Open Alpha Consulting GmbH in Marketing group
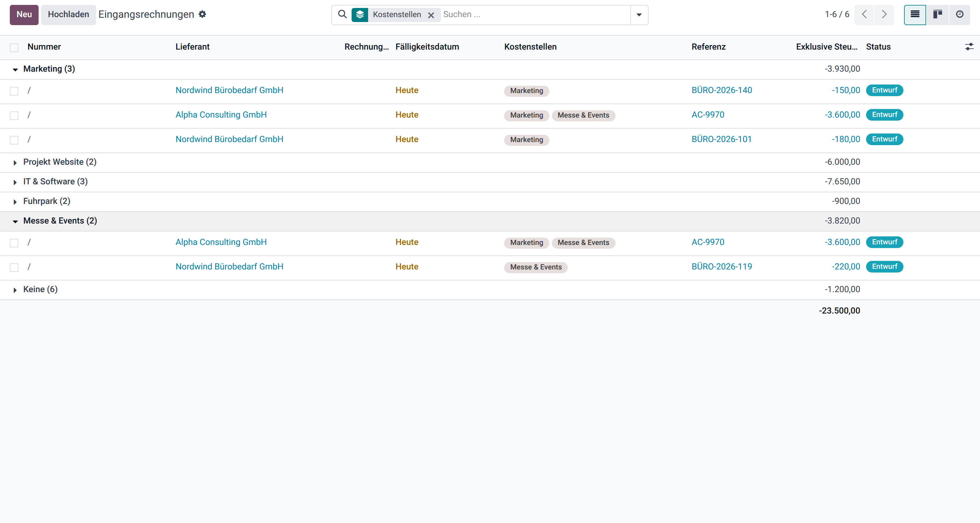Viewport: 980px width, 523px height. pyautogui.click(x=221, y=115)
